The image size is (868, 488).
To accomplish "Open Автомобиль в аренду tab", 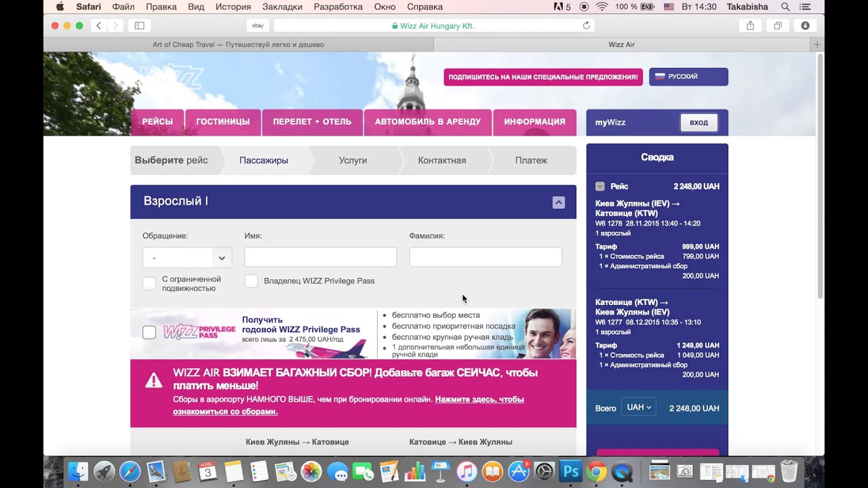I will point(428,122).
